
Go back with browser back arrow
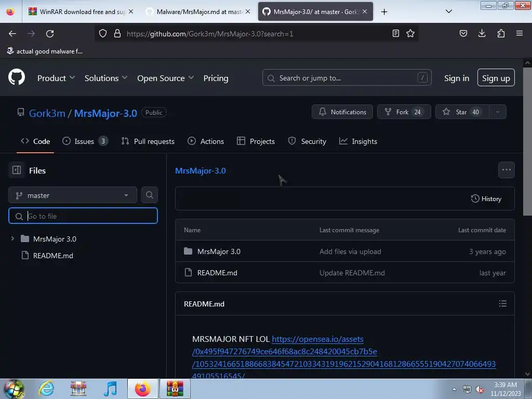pos(12,34)
